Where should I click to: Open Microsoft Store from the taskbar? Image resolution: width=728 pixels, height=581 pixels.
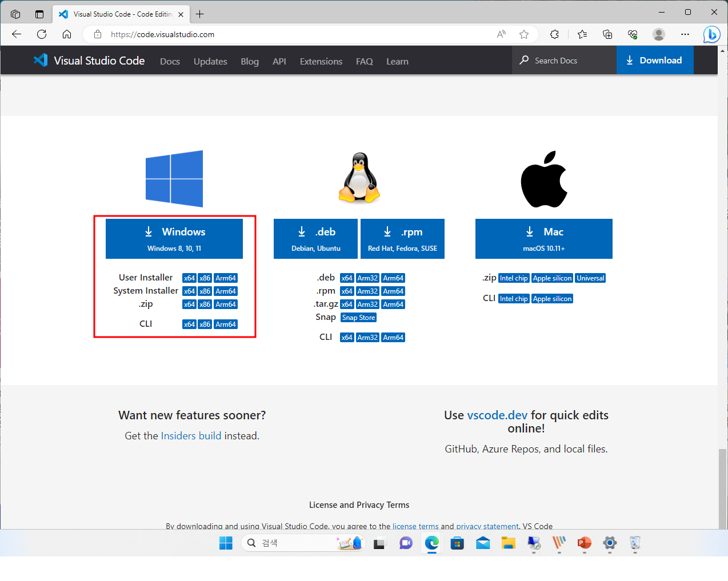[457, 543]
